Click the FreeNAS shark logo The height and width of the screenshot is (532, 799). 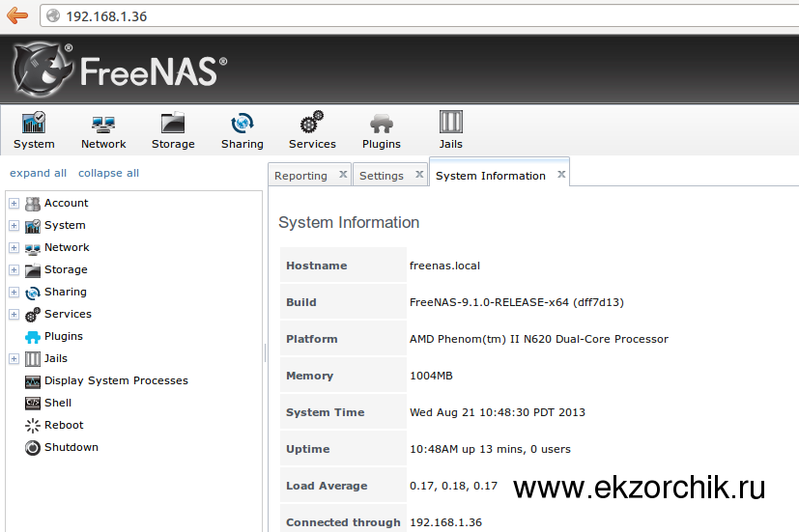tap(42, 70)
